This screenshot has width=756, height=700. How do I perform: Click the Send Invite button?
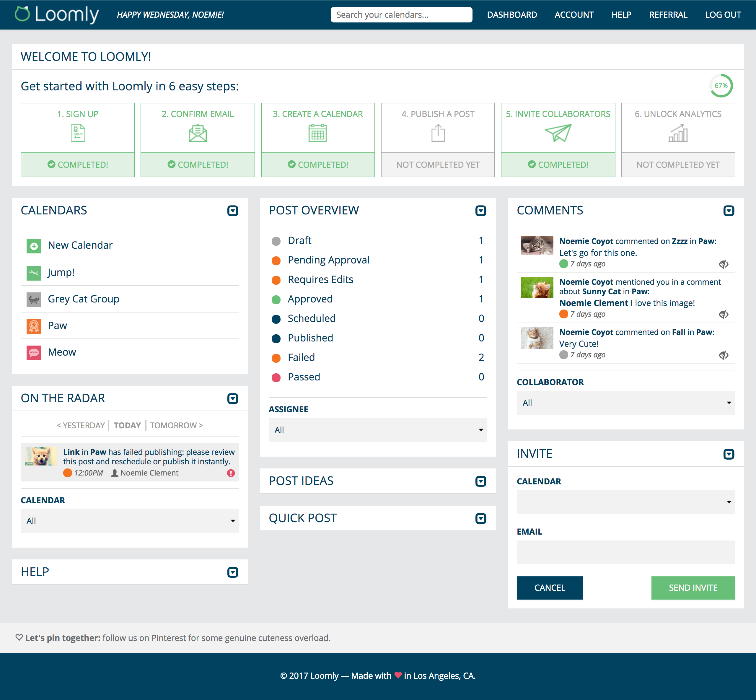coord(693,587)
